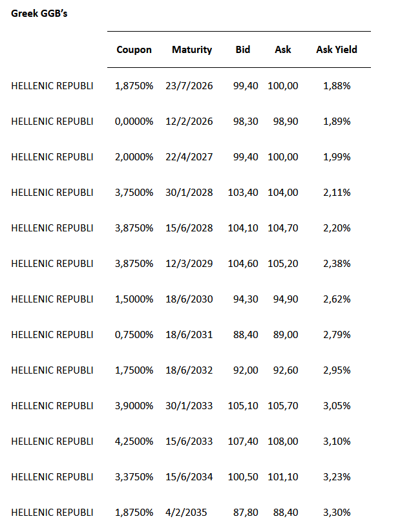Click the 1,99% ask yield value
411x532 pixels.
tap(337, 156)
